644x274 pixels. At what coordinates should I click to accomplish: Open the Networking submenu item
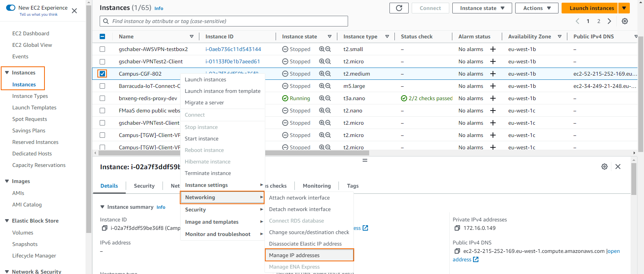point(222,197)
